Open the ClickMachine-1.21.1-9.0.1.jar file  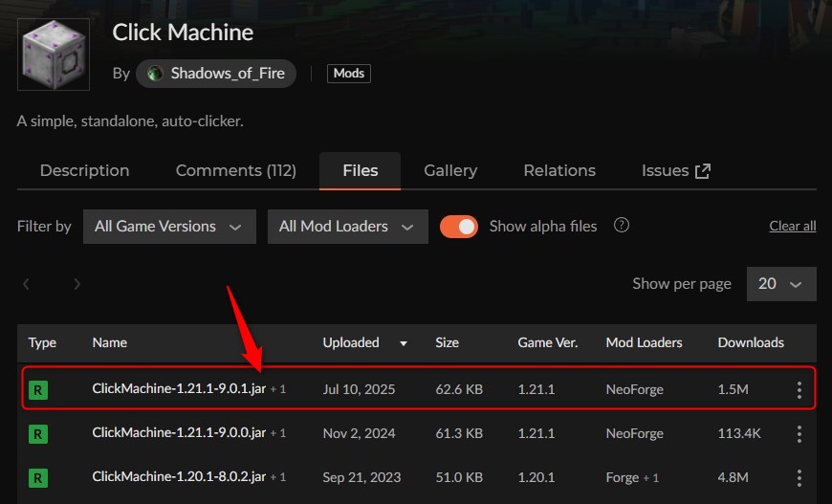coord(179,389)
